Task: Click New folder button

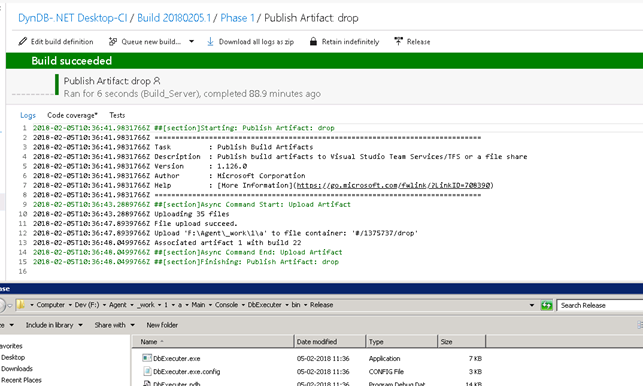Action: coord(162,325)
